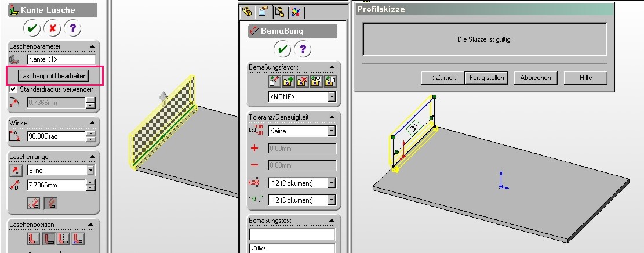Click load dimension favorite icon

point(330,81)
